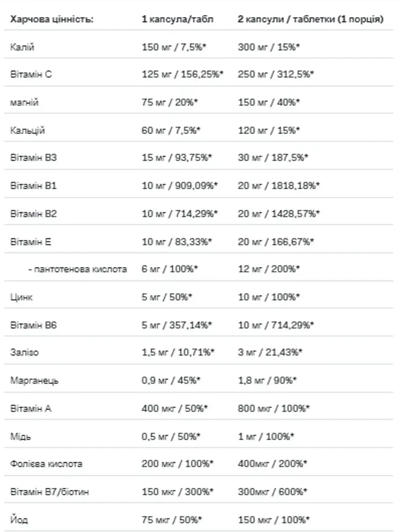Select the Цинк value "10 мг / 100%*"
The height and width of the screenshot is (532, 401).
tap(269, 297)
